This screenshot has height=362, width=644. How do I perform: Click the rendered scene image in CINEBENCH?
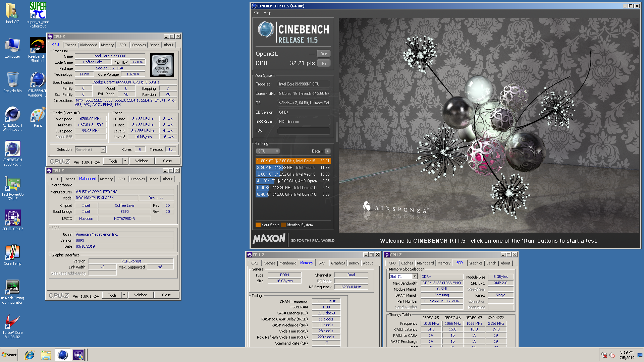tap(489, 125)
